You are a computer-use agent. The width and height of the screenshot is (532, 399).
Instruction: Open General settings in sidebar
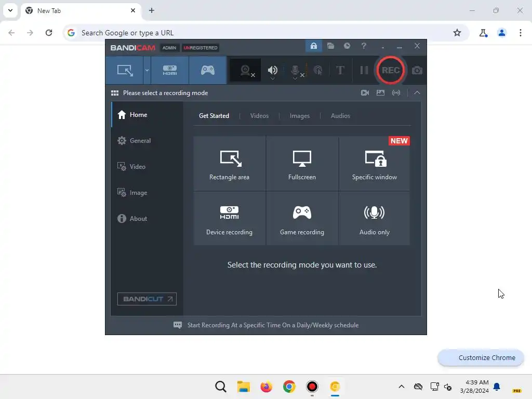tap(147, 140)
